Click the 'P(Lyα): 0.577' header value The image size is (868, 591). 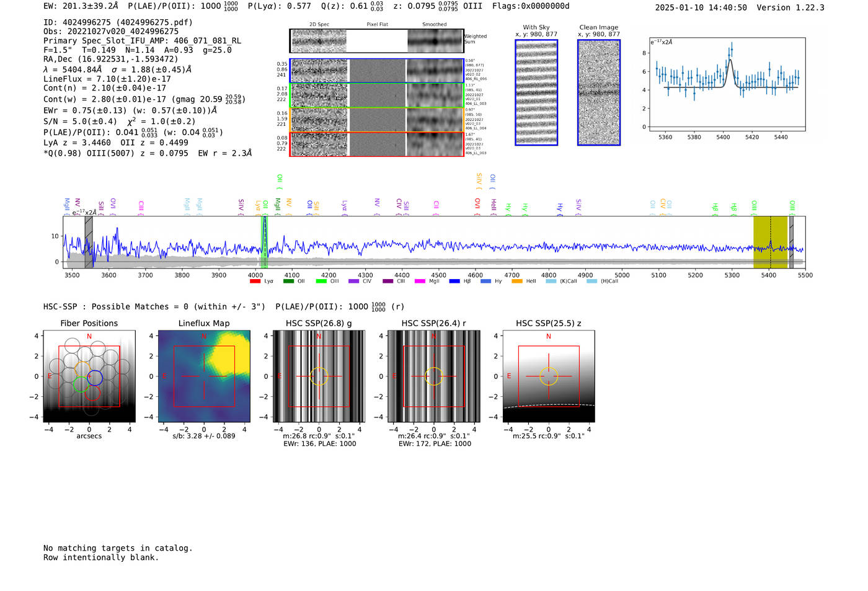[279, 6]
